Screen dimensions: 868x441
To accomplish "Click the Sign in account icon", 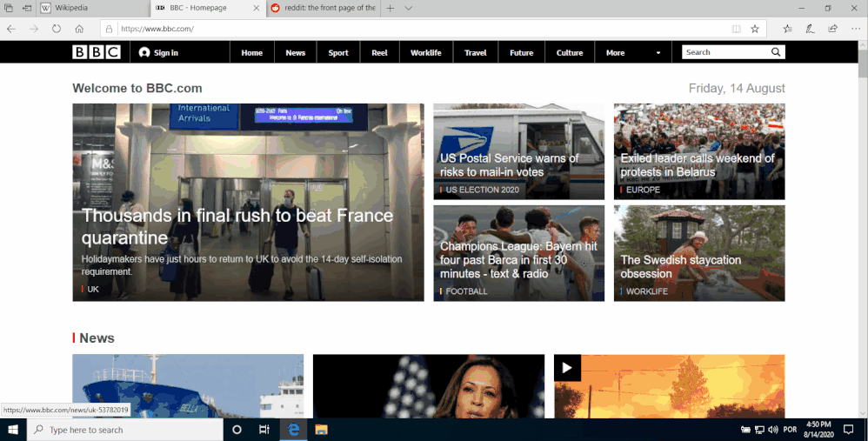I will coord(144,52).
